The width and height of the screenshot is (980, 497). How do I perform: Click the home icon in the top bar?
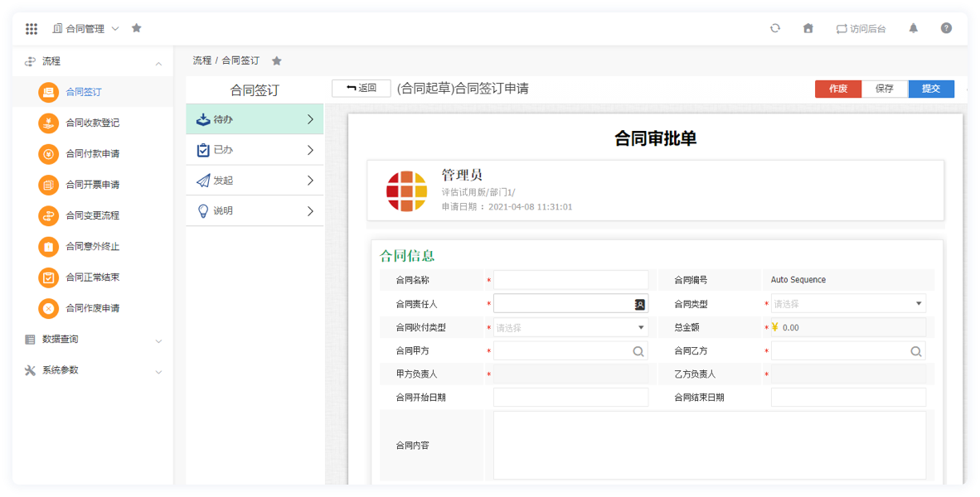pyautogui.click(x=808, y=27)
